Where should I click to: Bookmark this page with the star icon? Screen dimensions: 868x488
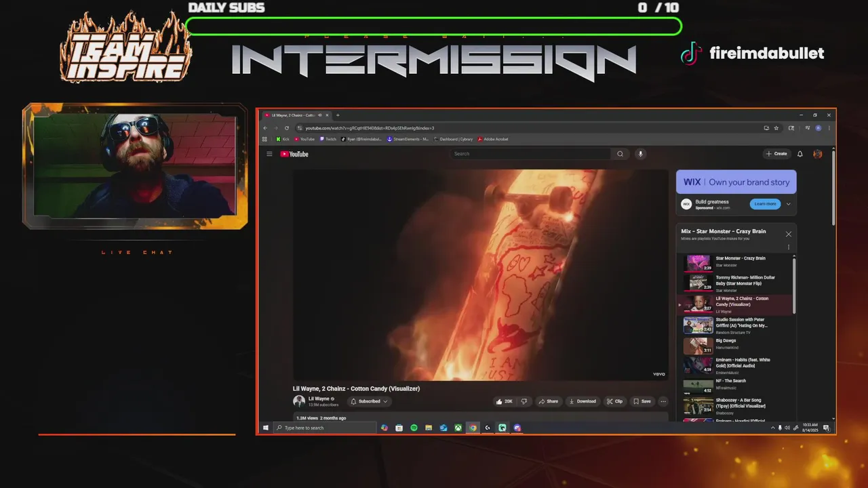pos(776,128)
